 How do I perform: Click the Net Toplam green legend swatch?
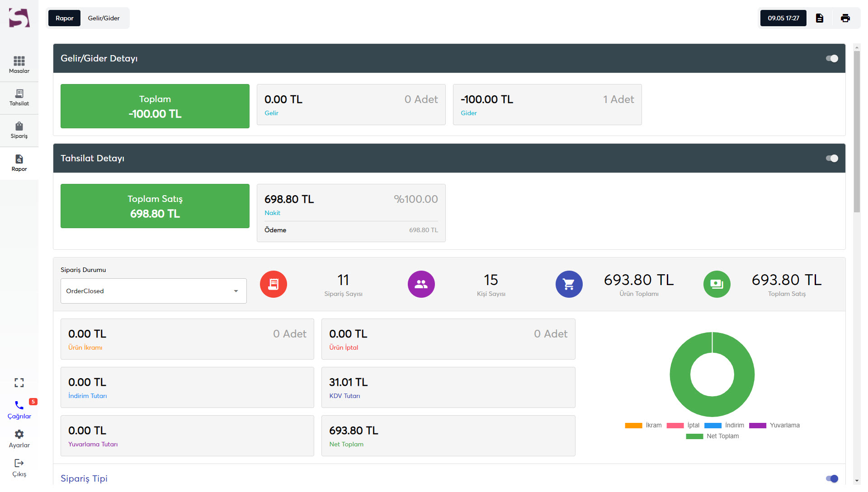click(x=694, y=436)
